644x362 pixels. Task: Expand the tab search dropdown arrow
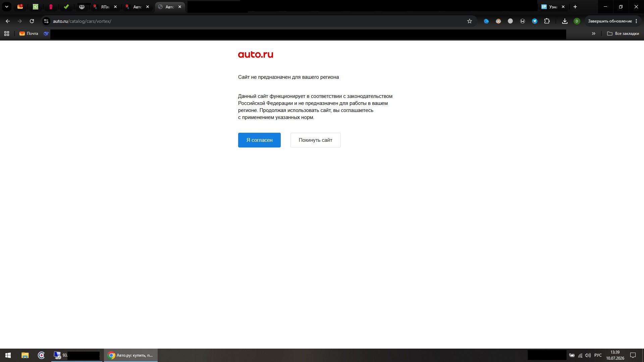click(6, 7)
